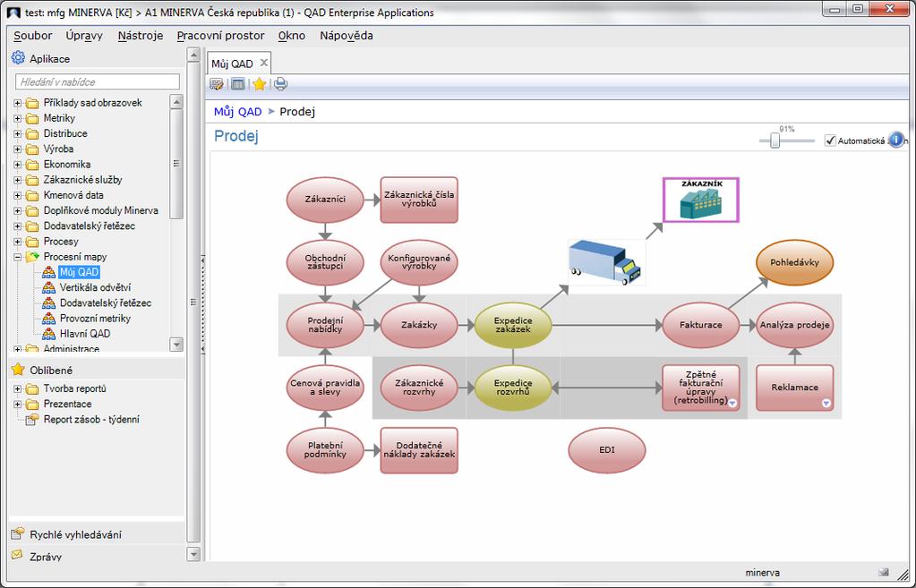Image resolution: width=916 pixels, height=588 pixels.
Task: Click the menu tree's scroll down arrow
Action: click(176, 345)
